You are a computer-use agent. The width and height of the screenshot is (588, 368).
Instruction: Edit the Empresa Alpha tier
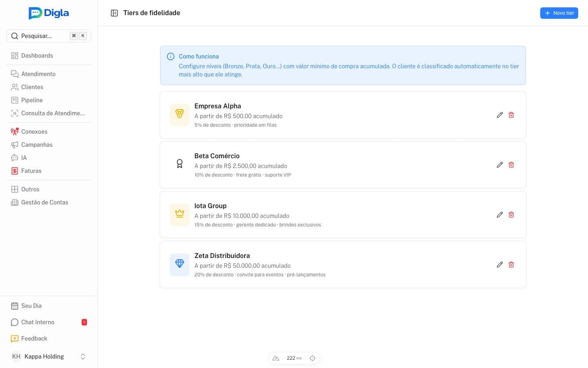499,115
